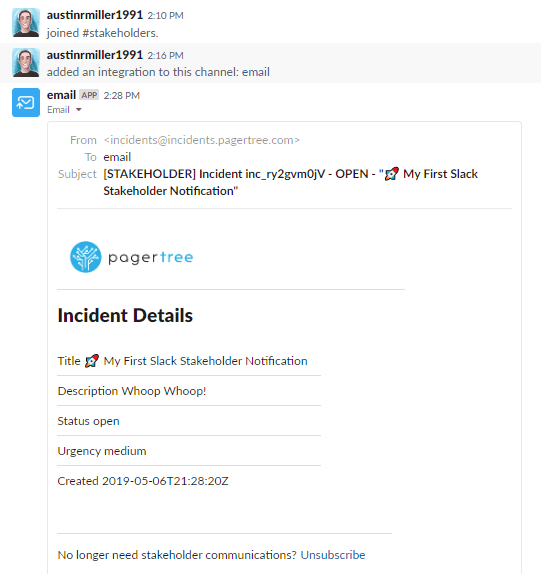Click the rocket emoji next to Title
This screenshot has height=574, width=541.
(92, 361)
